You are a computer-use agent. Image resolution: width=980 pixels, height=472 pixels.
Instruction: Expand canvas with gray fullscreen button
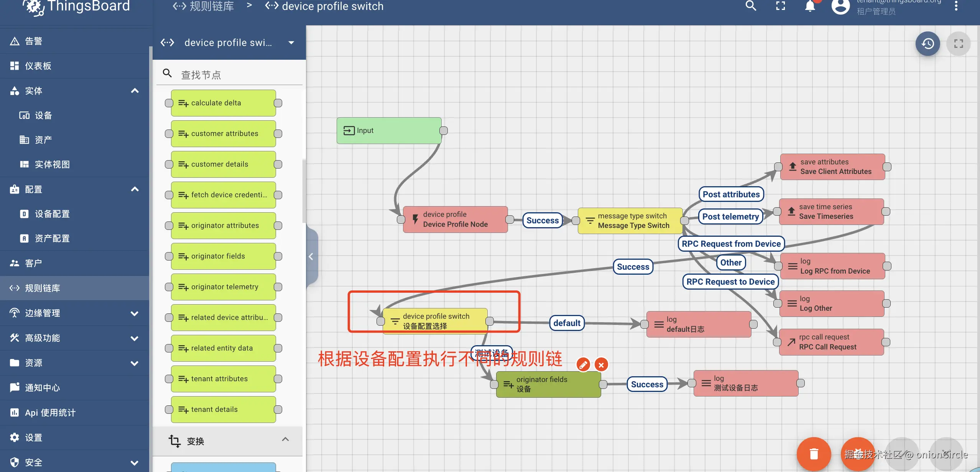958,44
